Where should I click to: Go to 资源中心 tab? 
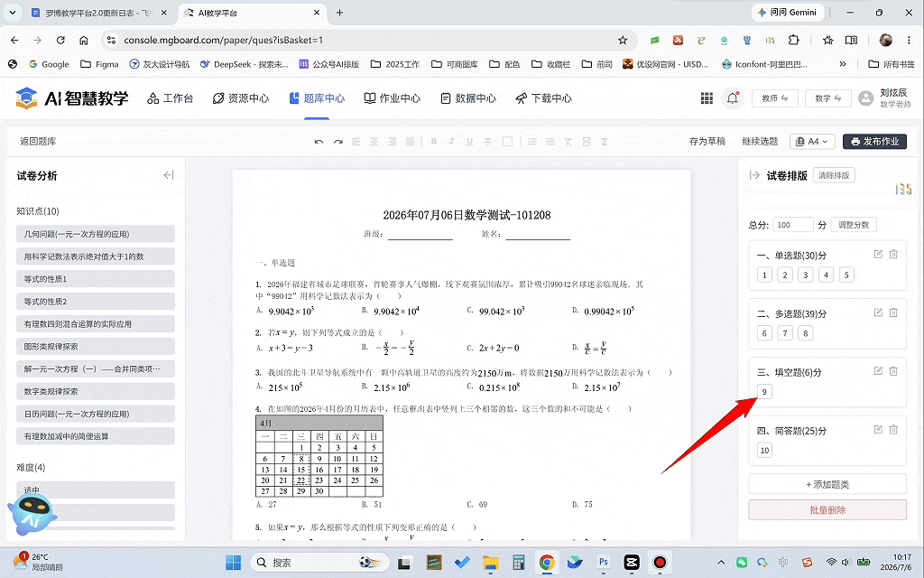[x=240, y=98]
